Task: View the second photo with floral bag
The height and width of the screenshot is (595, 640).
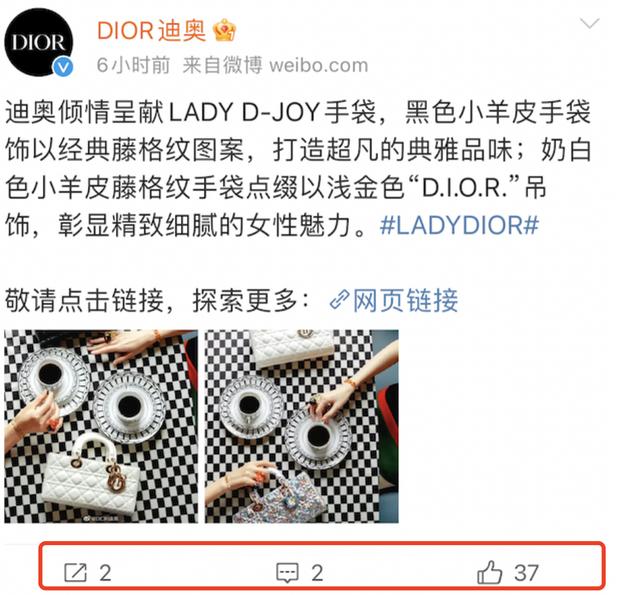Action: (302, 426)
